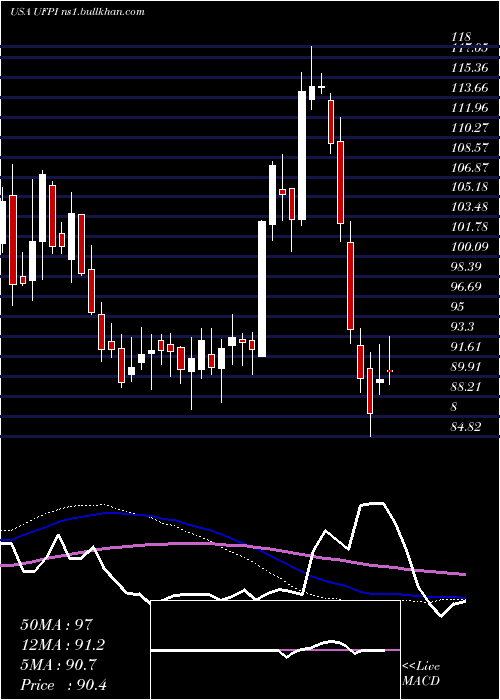Viewport: 500px width, 700px height.
Task: Click the 103.48 price axis label
Action: [x=469, y=207]
